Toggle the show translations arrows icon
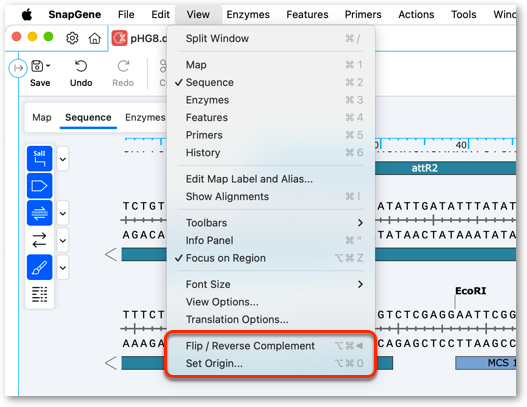This screenshot has height=407, width=527. pos(40,240)
